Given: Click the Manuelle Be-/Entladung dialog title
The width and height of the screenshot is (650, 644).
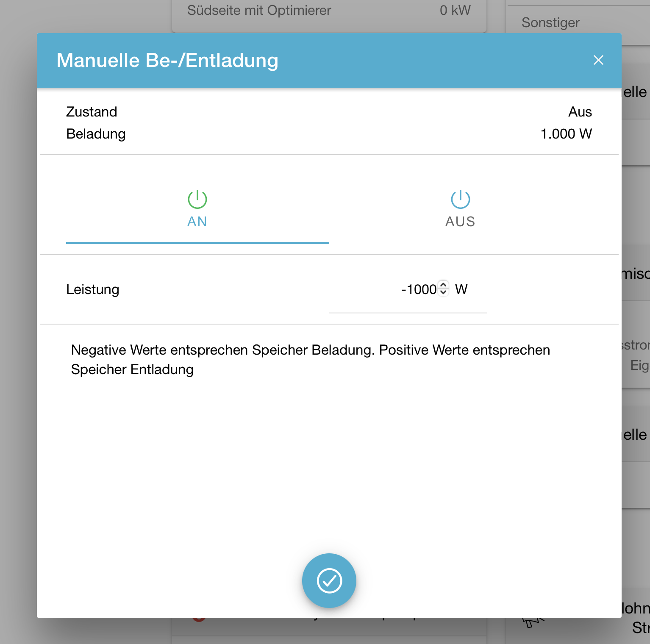Looking at the screenshot, I should pos(167,60).
